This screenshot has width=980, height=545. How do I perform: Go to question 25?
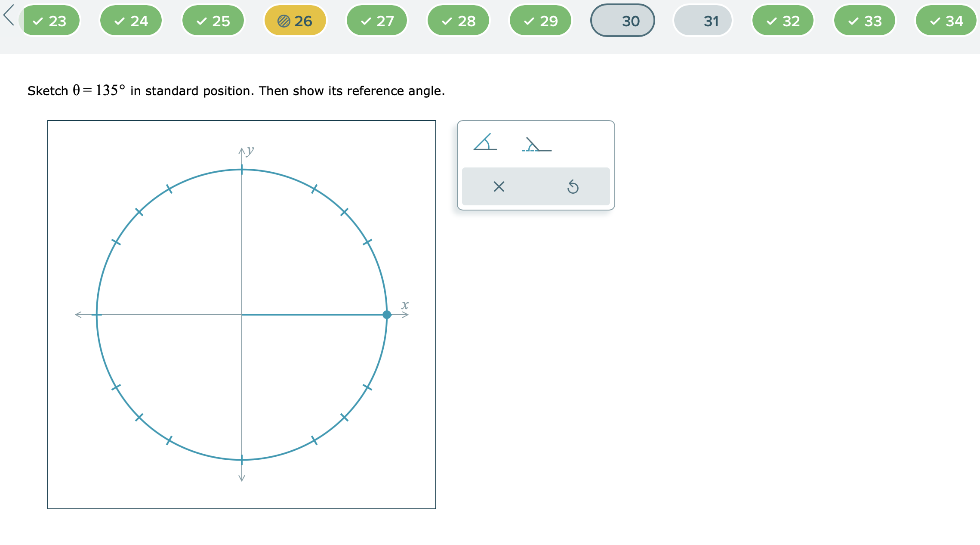click(x=213, y=20)
